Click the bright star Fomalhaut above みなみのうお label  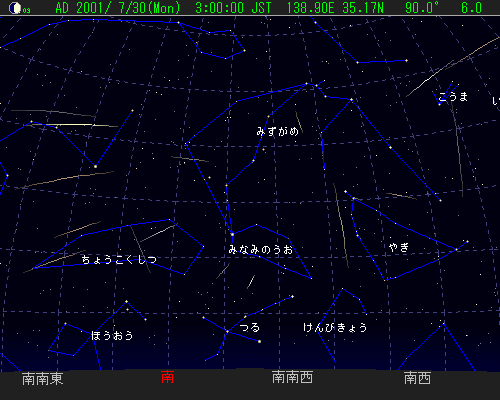(232, 234)
